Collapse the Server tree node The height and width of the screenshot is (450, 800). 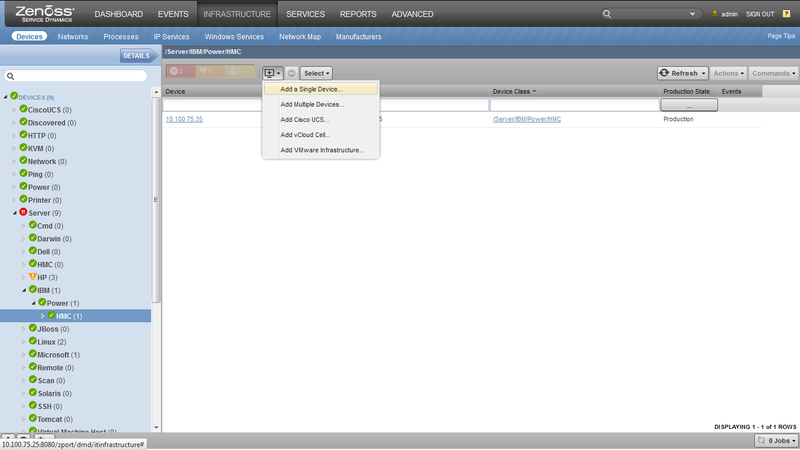coord(14,213)
